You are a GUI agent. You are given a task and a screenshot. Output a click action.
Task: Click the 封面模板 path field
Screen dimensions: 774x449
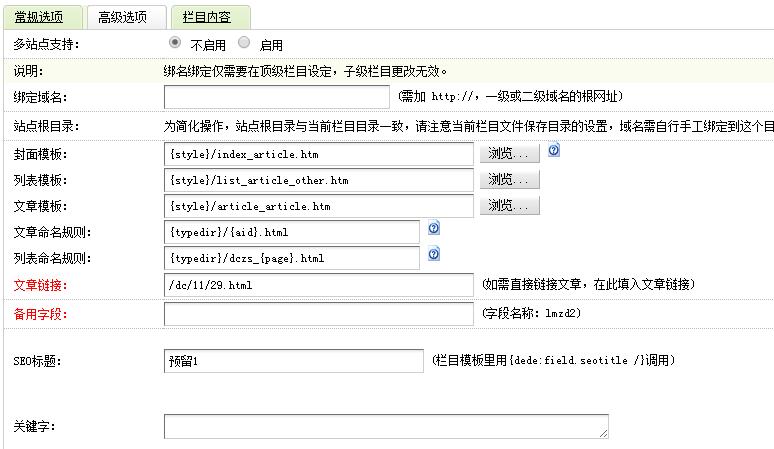coord(319,154)
